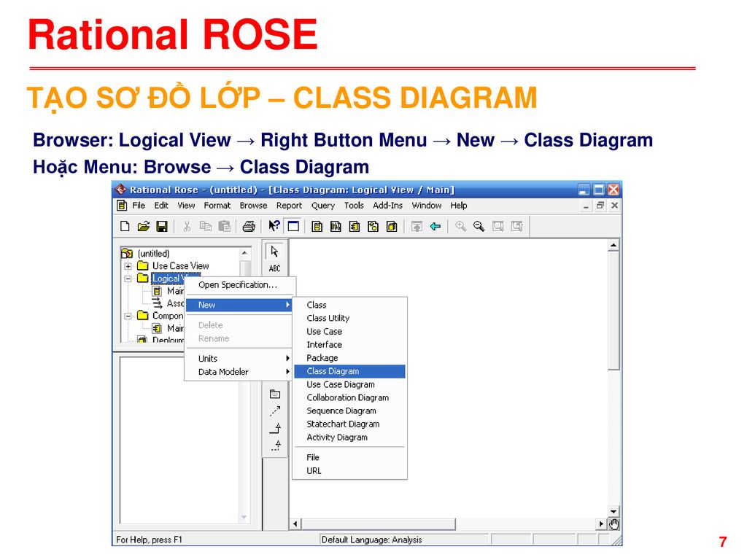The height and width of the screenshot is (560, 747).
Task: Open the Edit menu
Action: click(161, 206)
